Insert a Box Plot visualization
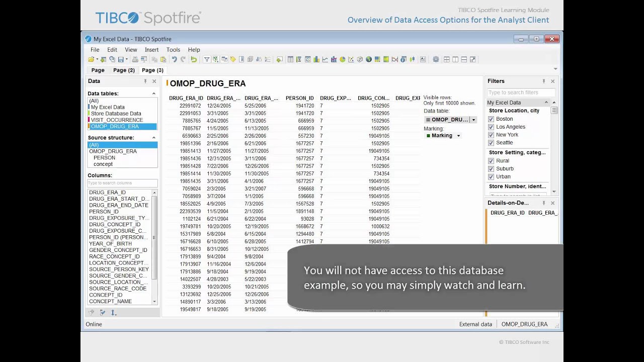The width and height of the screenshot is (644, 362). (x=412, y=59)
